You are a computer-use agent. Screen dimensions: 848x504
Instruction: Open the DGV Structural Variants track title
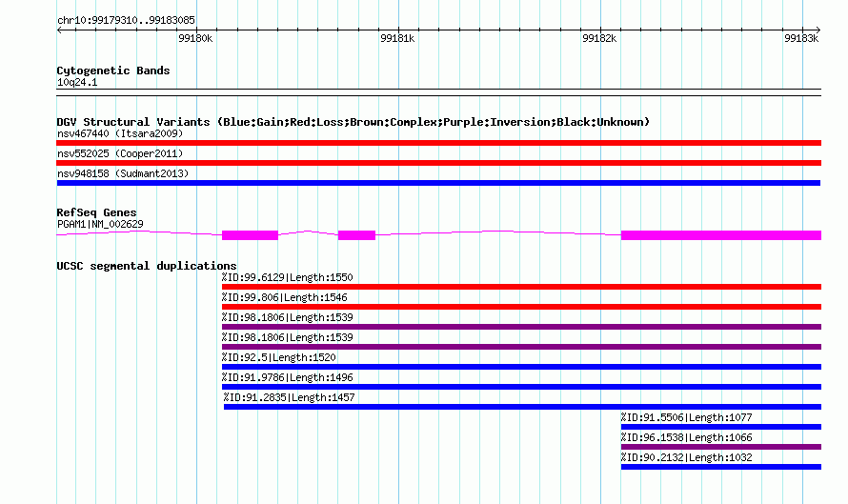353,122
